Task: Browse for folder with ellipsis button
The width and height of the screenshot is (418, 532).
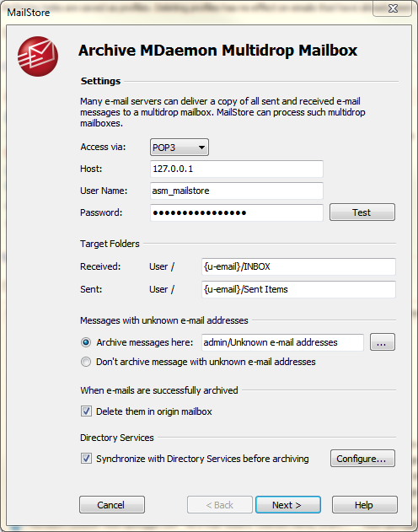Action: [x=383, y=342]
